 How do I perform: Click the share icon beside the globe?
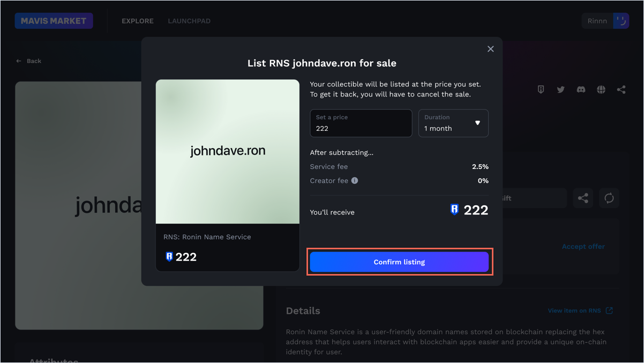click(621, 90)
